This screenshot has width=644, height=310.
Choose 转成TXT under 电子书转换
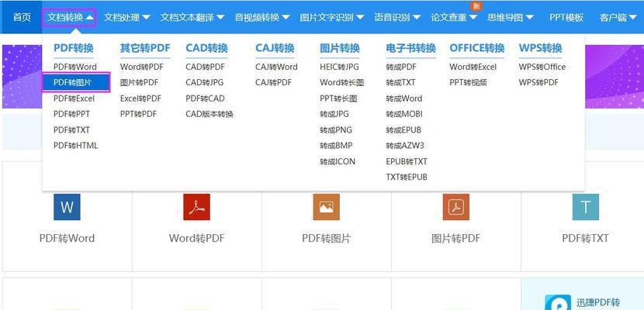point(401,82)
